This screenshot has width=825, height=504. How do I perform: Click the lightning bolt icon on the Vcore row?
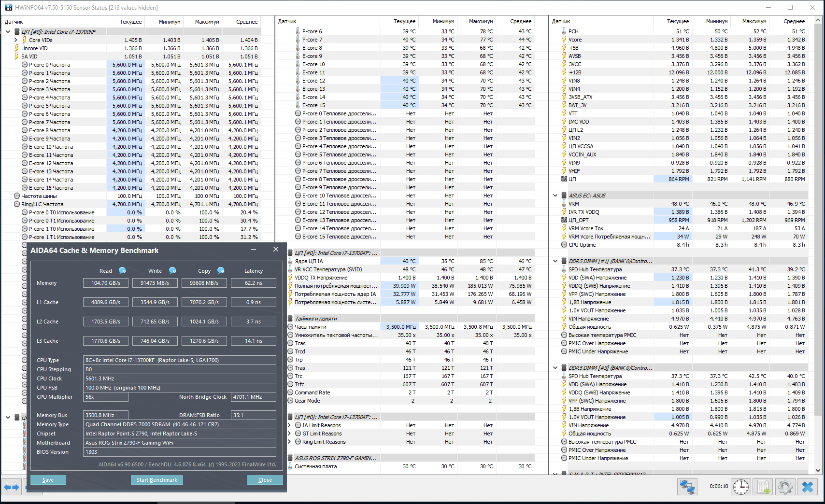(x=564, y=40)
